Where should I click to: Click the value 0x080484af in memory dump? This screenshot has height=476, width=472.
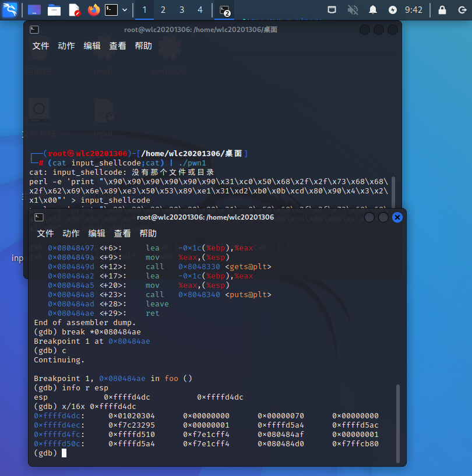(x=281, y=434)
